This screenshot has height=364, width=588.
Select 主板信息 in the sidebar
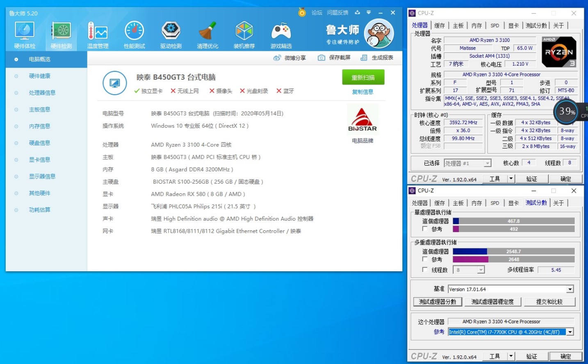[x=46, y=109]
